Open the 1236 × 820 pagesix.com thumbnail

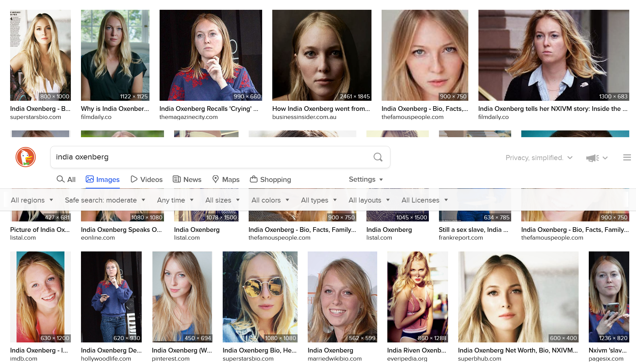pos(609,297)
